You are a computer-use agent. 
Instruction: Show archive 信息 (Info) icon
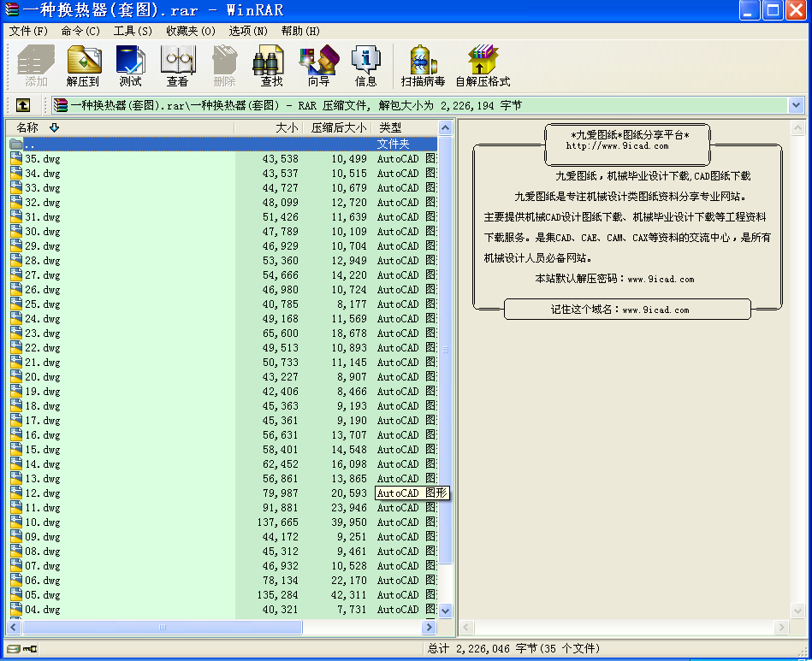365,66
